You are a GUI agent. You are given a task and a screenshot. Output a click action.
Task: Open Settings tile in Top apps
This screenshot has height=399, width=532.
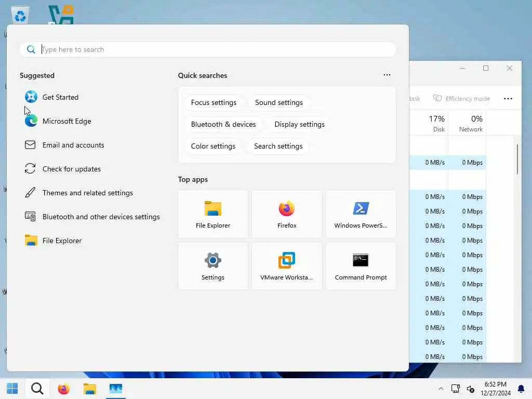coord(212,266)
